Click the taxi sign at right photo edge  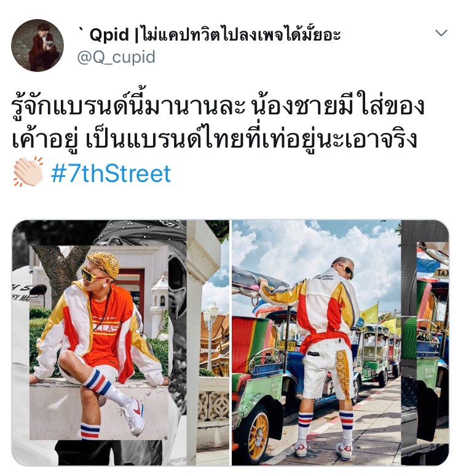click(x=441, y=273)
